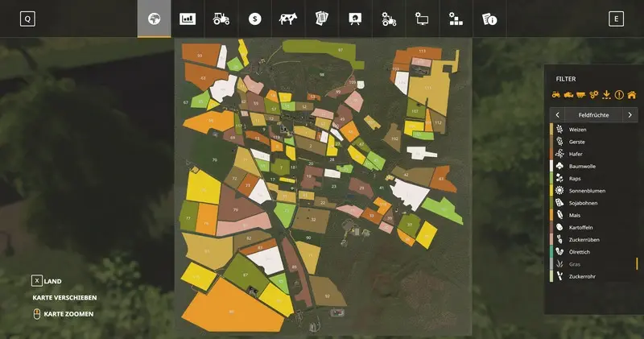The width and height of the screenshot is (644, 339).
Task: Open the vehicles overview tractor icon
Action: point(221,19)
